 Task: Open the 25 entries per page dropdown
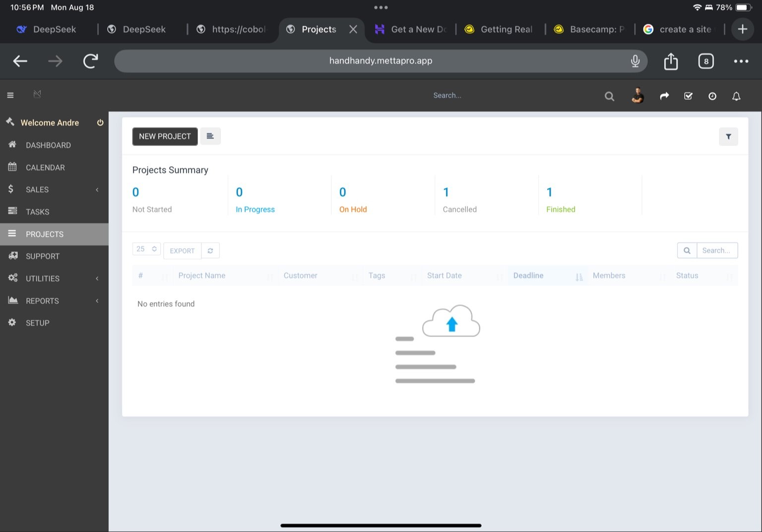tap(146, 249)
